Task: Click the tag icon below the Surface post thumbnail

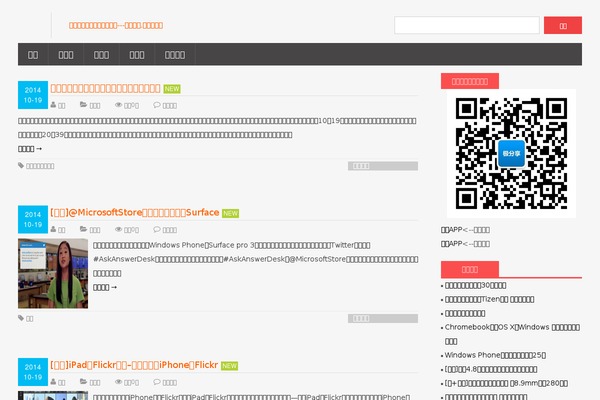Action: (21, 318)
